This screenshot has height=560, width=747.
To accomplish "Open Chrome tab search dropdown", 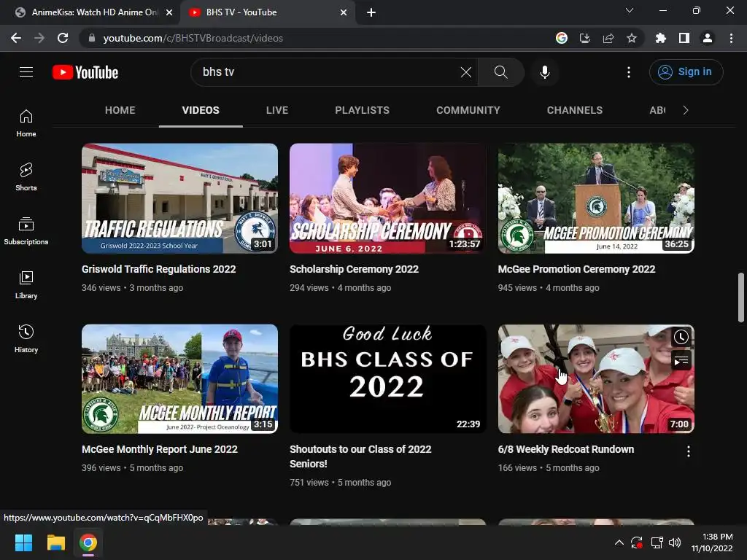I will click(x=630, y=10).
